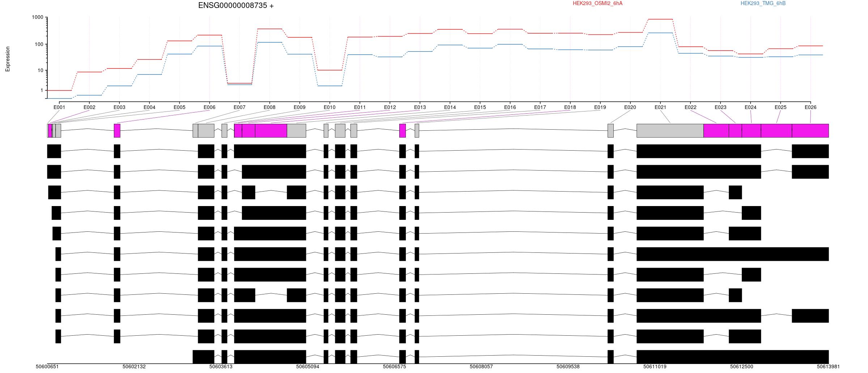Image resolution: width=868 pixels, height=373 pixels.
Task: Click the blue line peak above E021
Action: (660, 33)
